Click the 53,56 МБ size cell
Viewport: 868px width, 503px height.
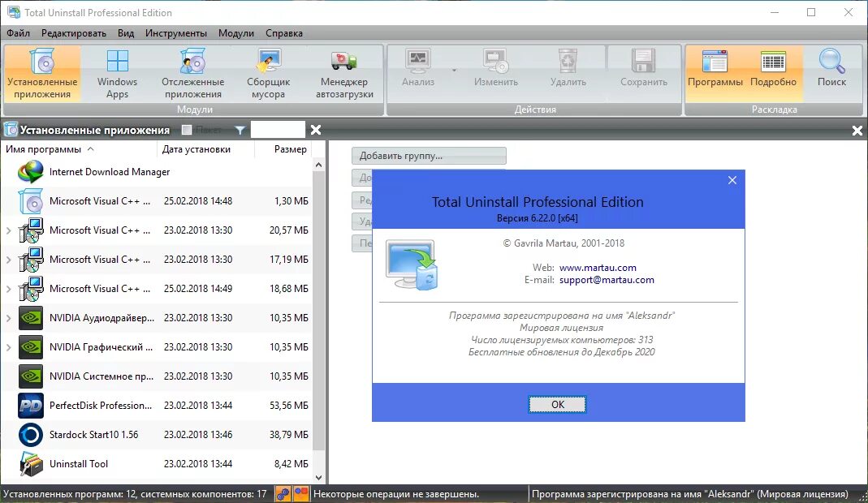coord(289,406)
